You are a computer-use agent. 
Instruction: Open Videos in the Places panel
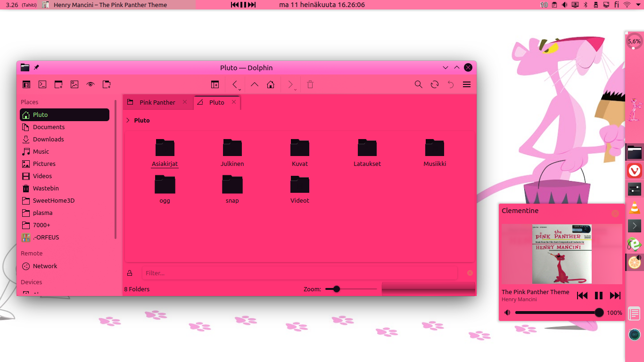pos(65,176)
